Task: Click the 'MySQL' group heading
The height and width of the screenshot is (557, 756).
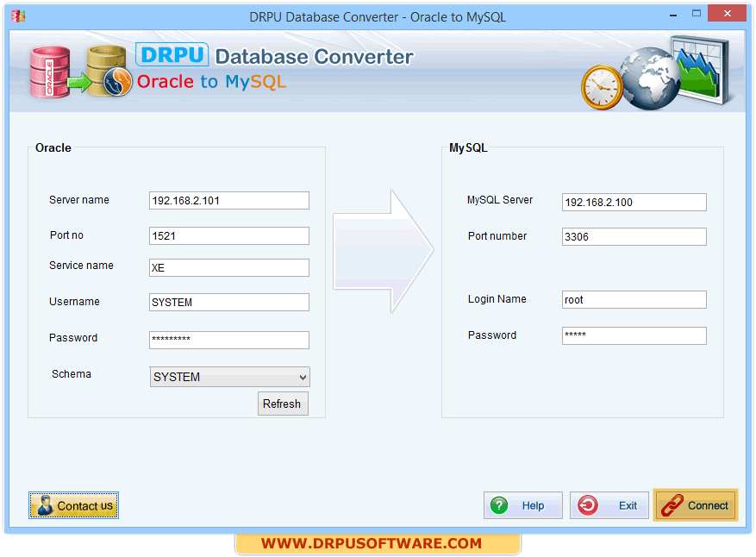Action: pyautogui.click(x=468, y=147)
